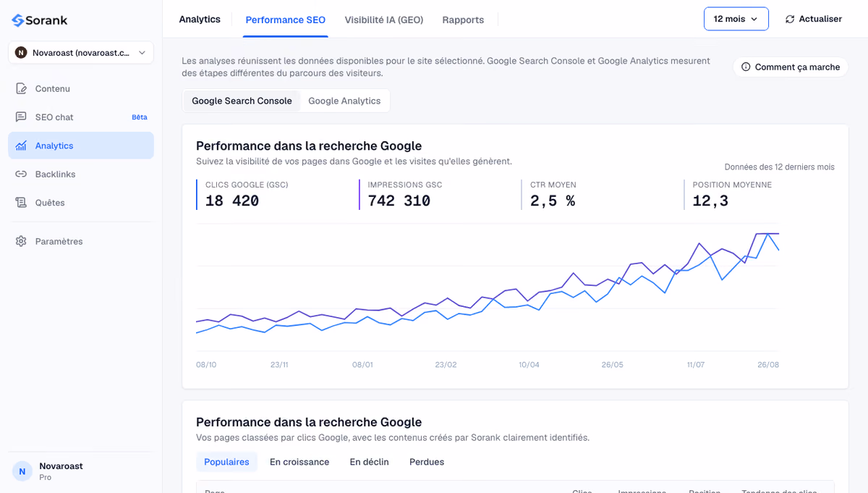The image size is (868, 493).
Task: Click the refresh icon beside Actualiser
Action: pos(790,19)
